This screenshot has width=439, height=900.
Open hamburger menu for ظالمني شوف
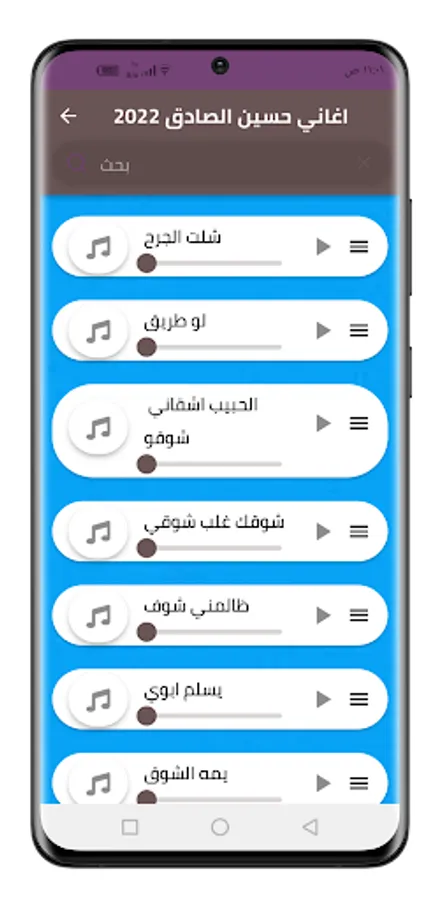tap(359, 615)
